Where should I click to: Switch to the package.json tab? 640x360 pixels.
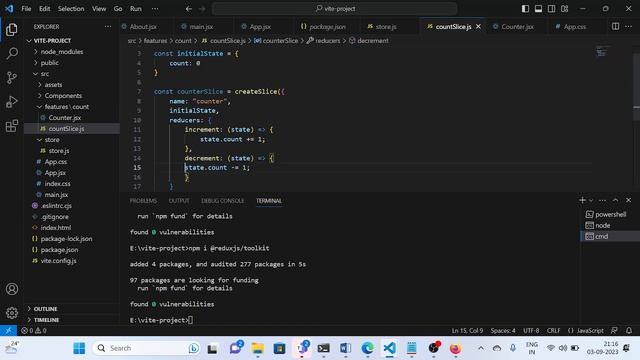tap(327, 27)
